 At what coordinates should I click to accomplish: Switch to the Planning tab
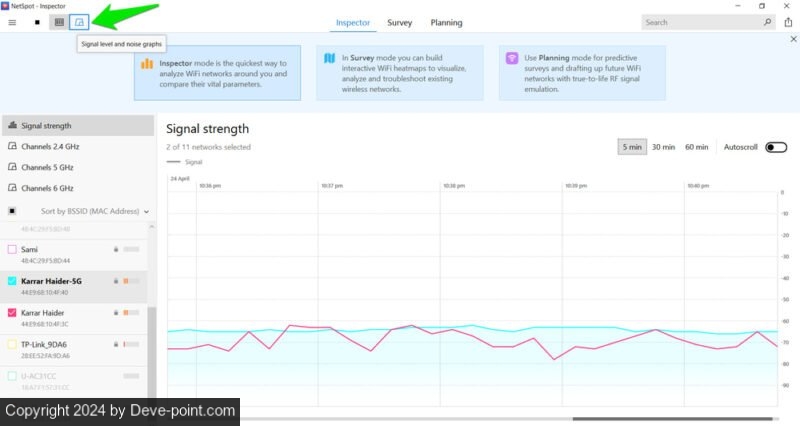coord(446,22)
